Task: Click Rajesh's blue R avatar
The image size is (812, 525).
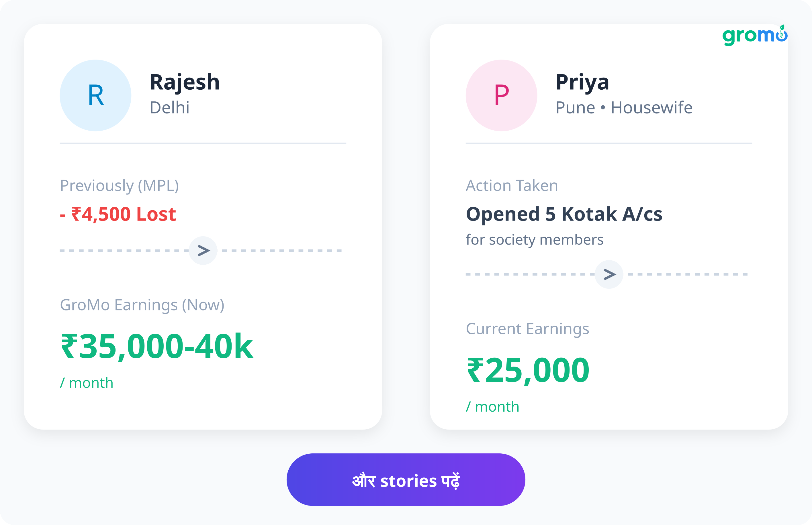Action: [x=95, y=95]
